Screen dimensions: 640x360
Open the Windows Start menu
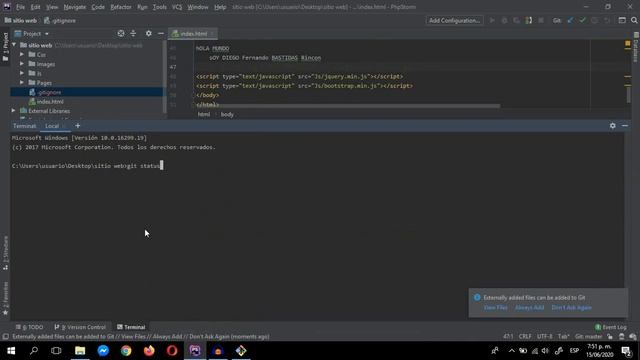coord(11,351)
